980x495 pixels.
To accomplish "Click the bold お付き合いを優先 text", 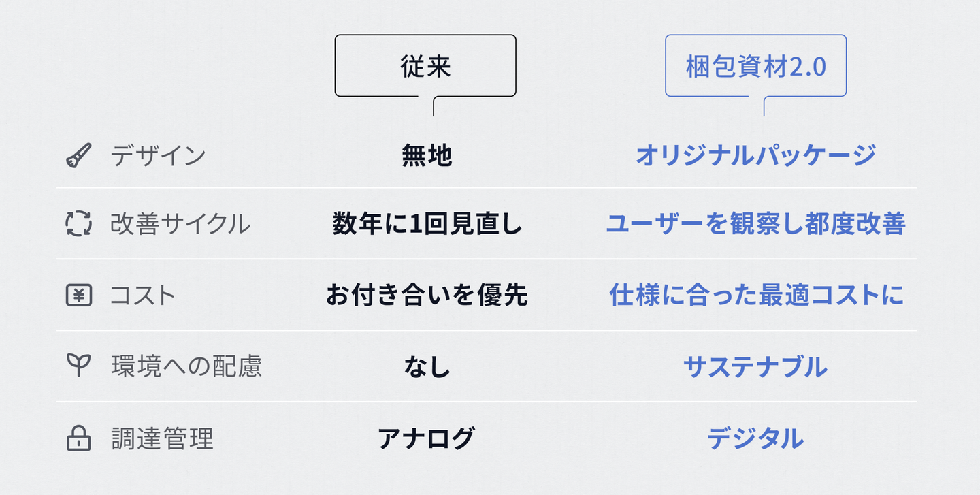I will pyautogui.click(x=427, y=296).
